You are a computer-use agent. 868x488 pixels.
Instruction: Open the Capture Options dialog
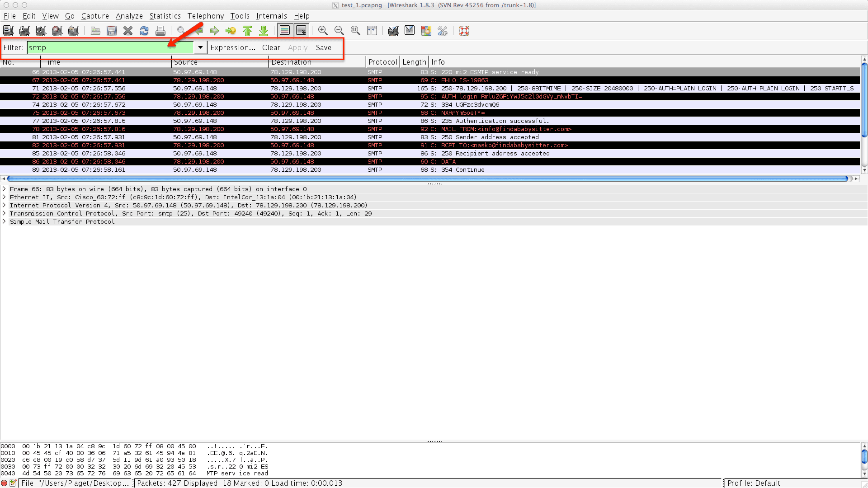(x=24, y=31)
